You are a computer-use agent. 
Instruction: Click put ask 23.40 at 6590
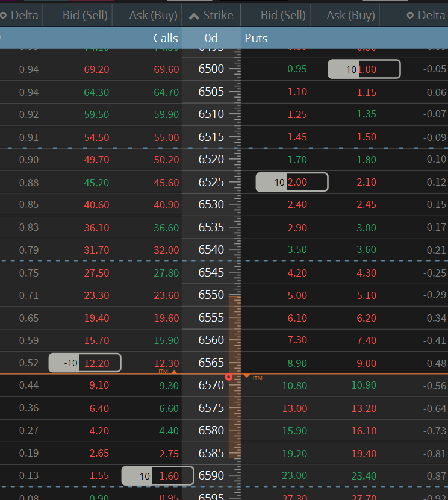pos(364,476)
